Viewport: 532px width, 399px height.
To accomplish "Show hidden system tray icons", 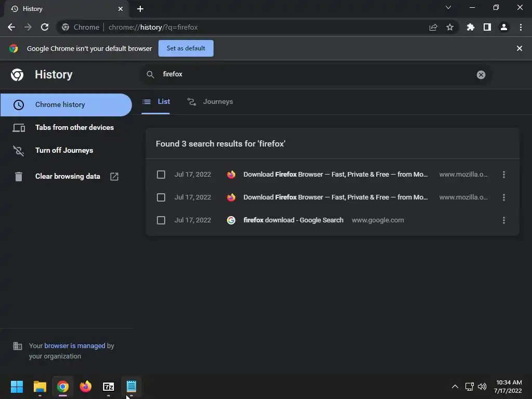I will click(455, 387).
